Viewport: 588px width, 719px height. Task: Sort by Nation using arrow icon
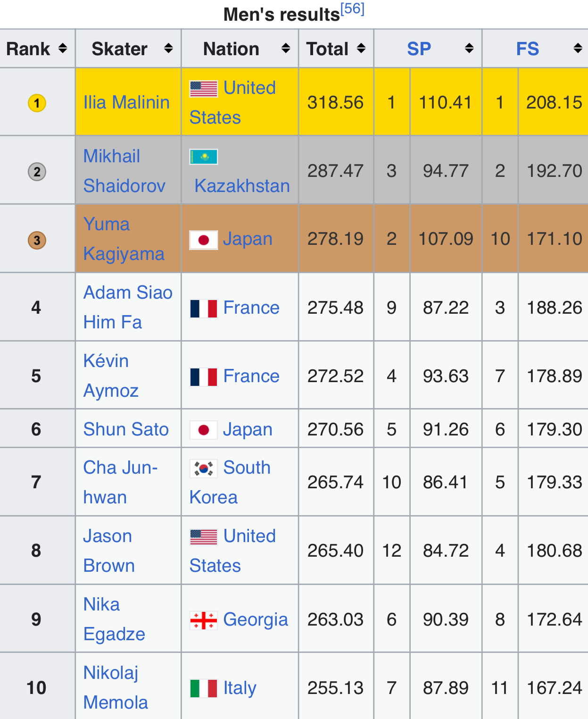click(286, 48)
